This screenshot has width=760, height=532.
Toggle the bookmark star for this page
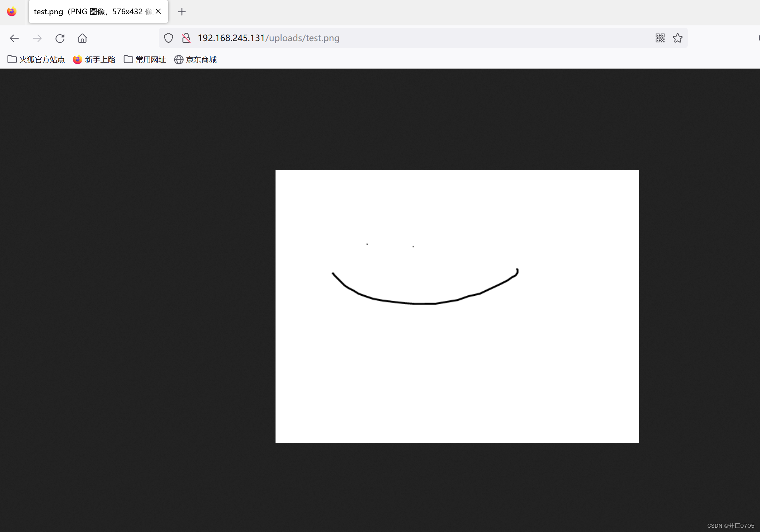(x=677, y=38)
